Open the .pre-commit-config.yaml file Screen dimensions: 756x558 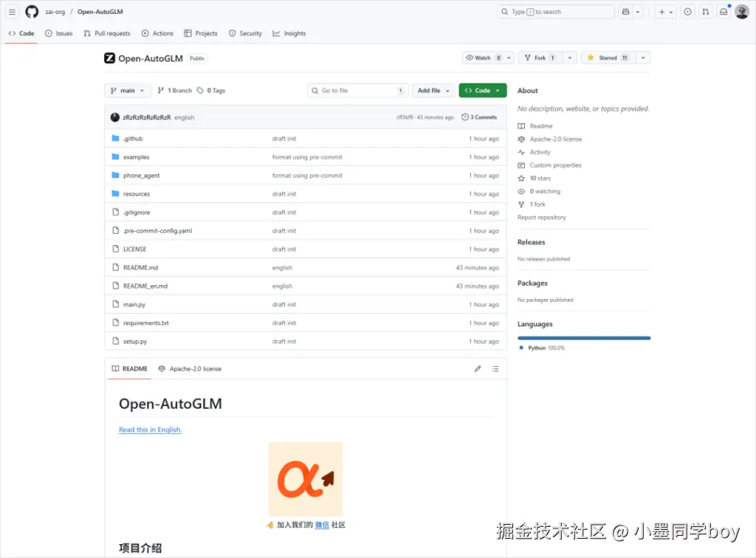(157, 230)
